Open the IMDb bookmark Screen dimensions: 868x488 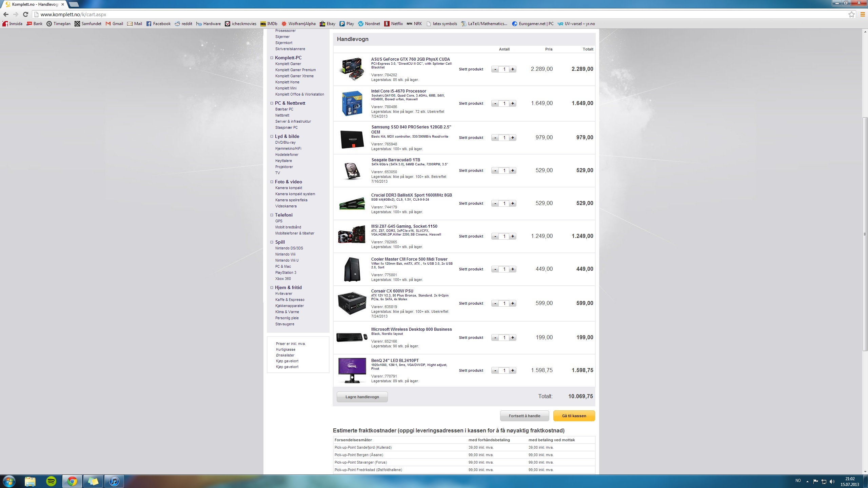click(269, 24)
